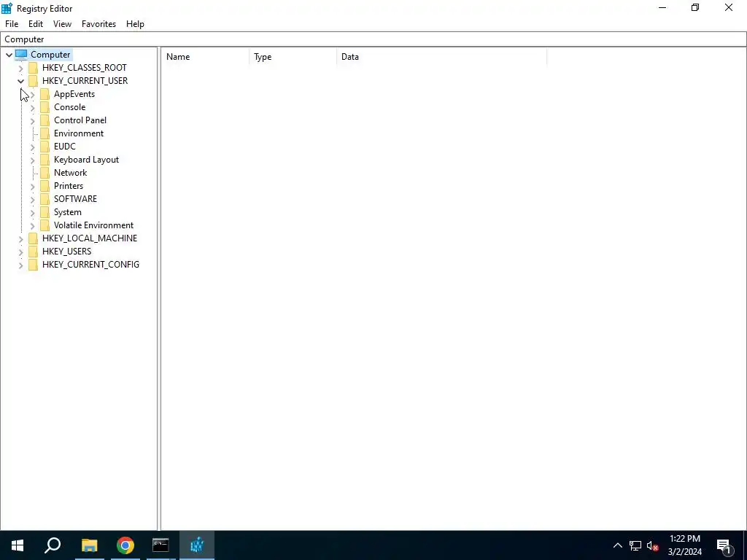Click the Control Panel folder icon
This screenshot has width=747, height=560.
[x=44, y=120]
